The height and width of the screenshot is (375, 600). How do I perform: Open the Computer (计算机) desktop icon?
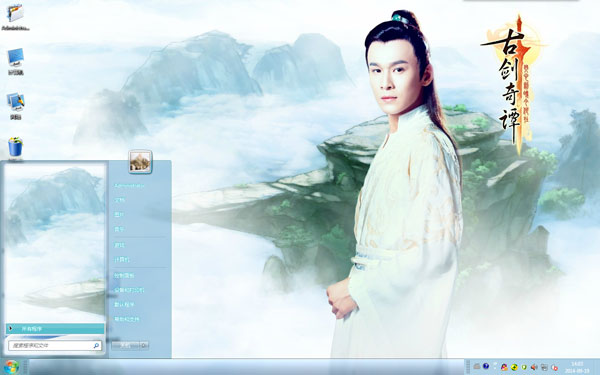[15, 62]
